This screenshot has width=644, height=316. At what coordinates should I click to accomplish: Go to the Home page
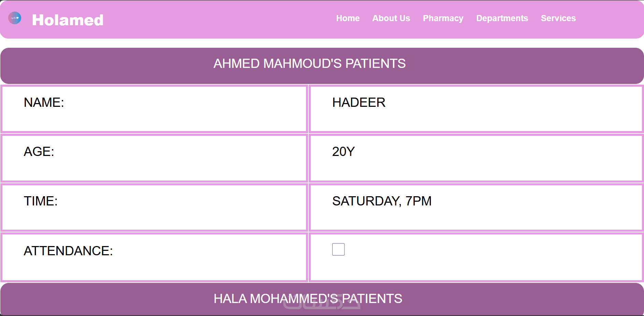tap(348, 18)
